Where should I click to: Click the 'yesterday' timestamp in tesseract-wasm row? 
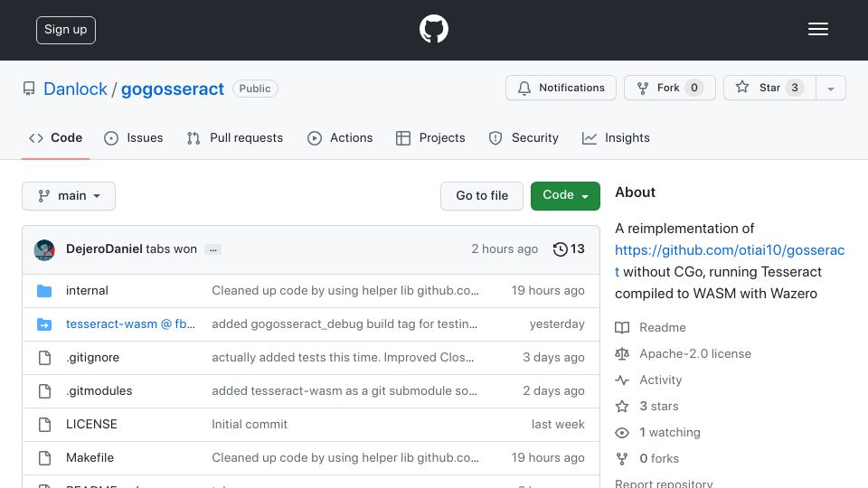pos(557,324)
